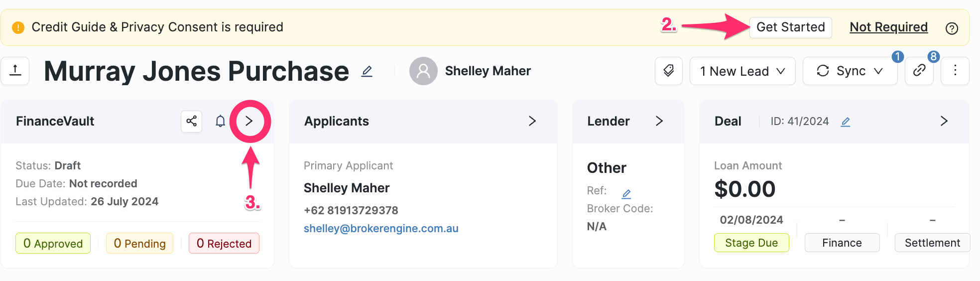Click the FinanceVault notification bell

220,121
